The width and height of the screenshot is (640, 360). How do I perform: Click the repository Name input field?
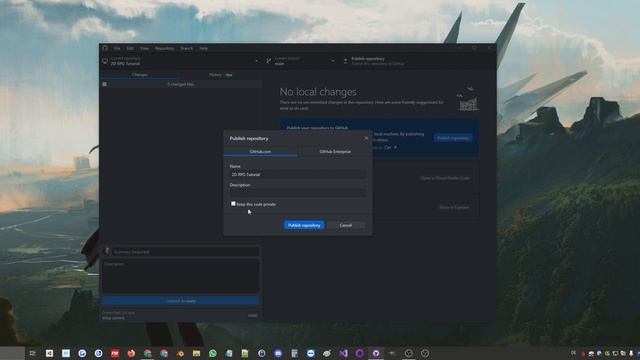coord(298,174)
